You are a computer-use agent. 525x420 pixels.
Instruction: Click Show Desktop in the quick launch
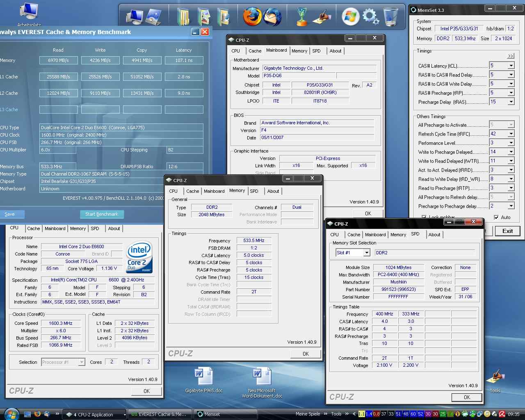[x=27, y=414]
